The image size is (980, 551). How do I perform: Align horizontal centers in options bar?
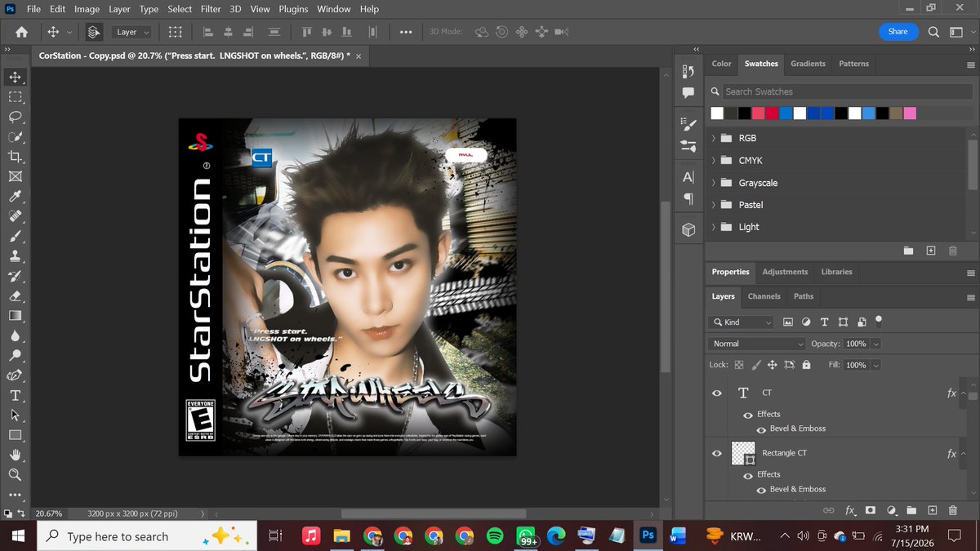tap(229, 32)
